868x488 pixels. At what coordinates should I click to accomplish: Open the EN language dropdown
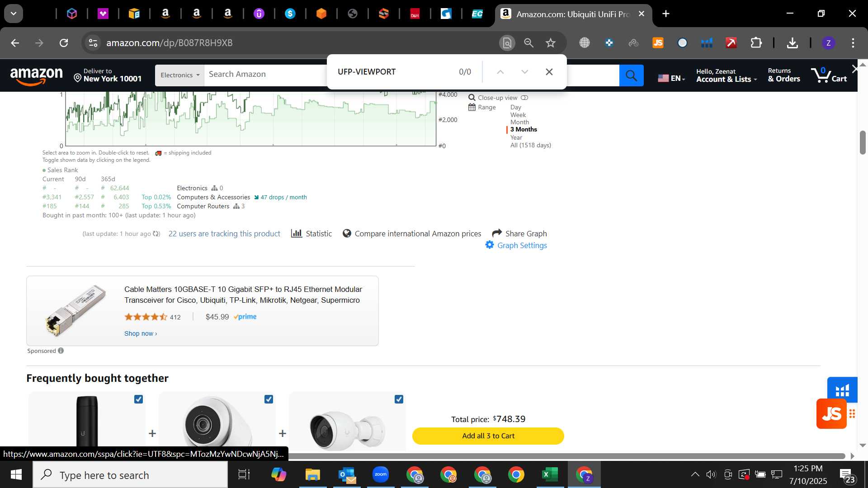(x=671, y=78)
